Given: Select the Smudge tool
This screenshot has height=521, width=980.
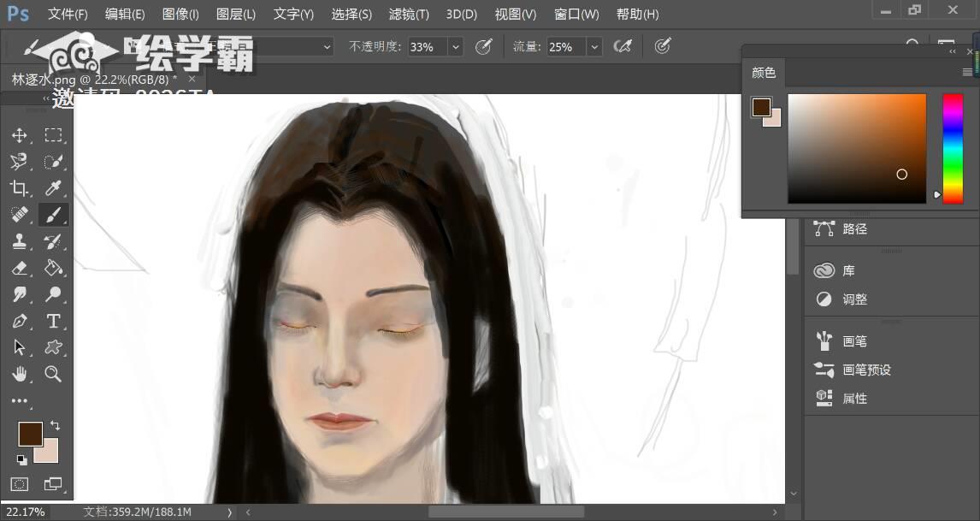Looking at the screenshot, I should (20, 294).
